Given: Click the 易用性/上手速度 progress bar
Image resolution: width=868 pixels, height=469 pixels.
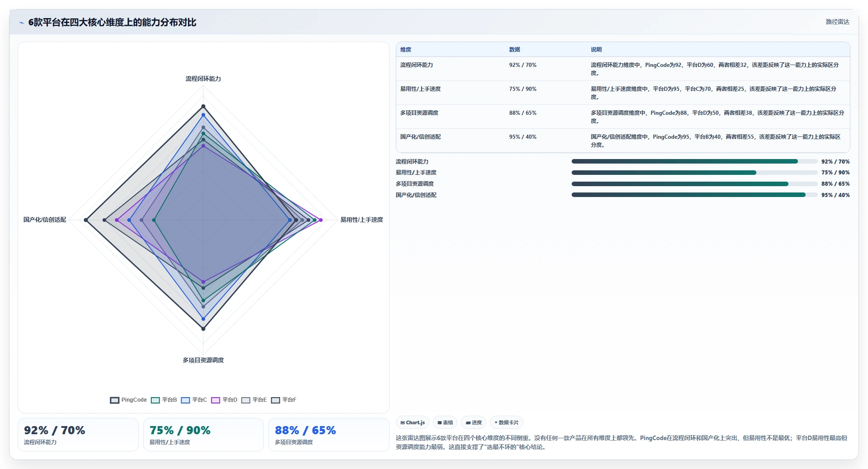Looking at the screenshot, I should [x=694, y=173].
